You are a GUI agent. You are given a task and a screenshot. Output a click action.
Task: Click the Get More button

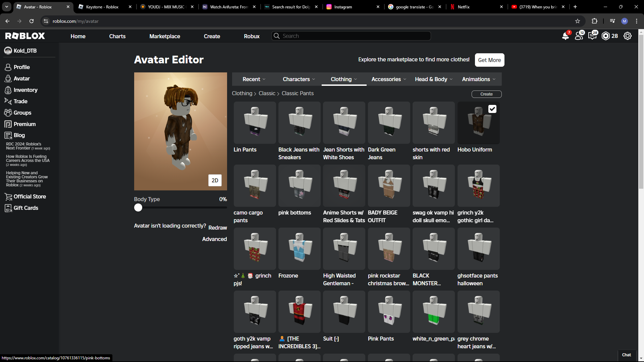coord(490,60)
